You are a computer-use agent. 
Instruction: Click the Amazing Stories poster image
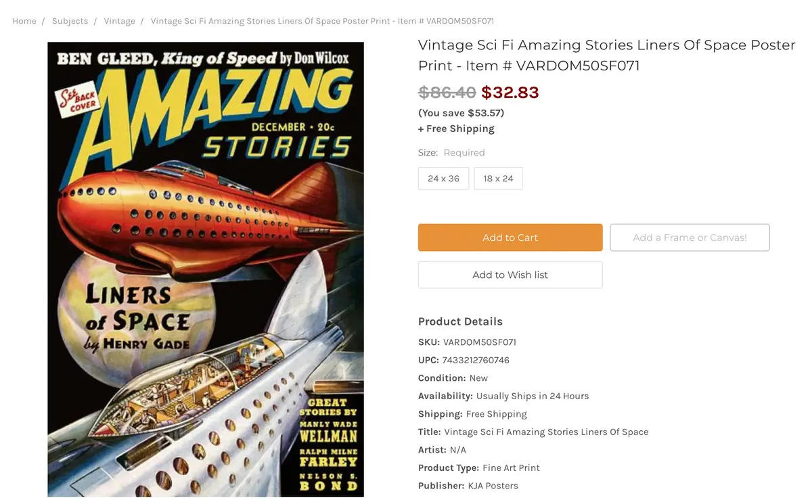pos(206,269)
